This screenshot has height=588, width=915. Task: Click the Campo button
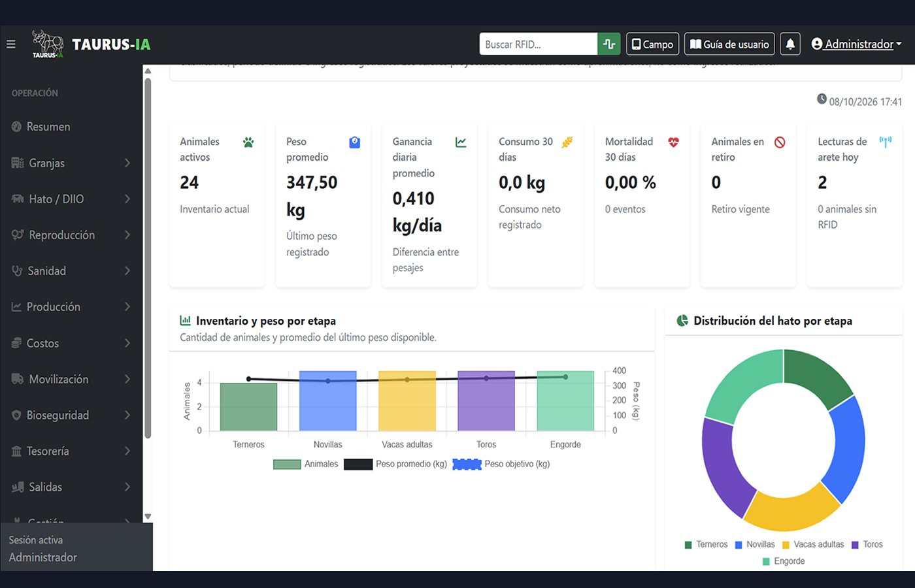pos(652,44)
